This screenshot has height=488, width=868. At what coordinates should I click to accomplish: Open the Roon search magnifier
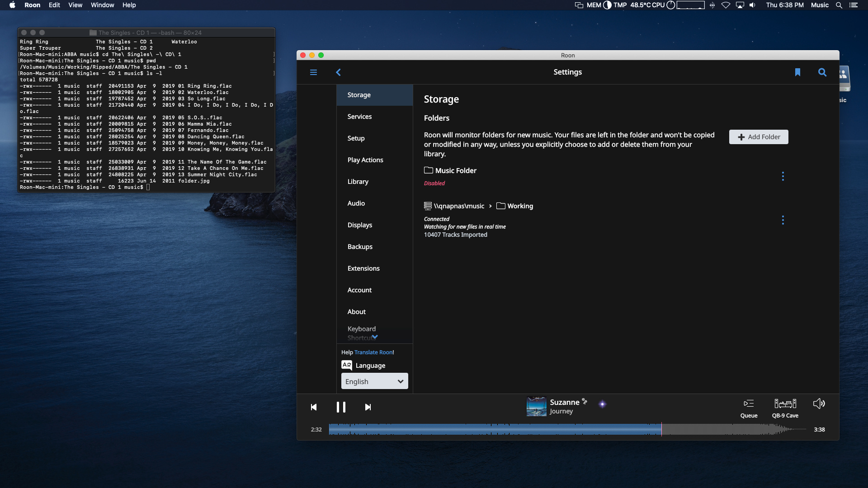pos(822,72)
